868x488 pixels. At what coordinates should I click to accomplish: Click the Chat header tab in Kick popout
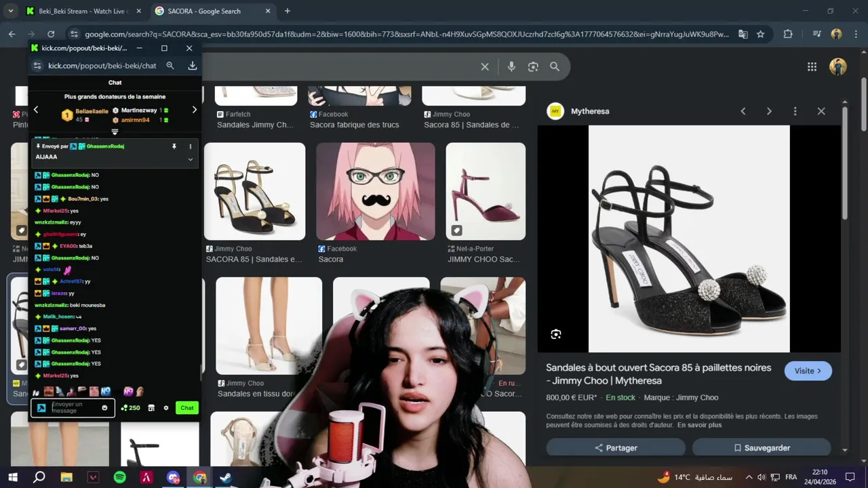(x=115, y=83)
